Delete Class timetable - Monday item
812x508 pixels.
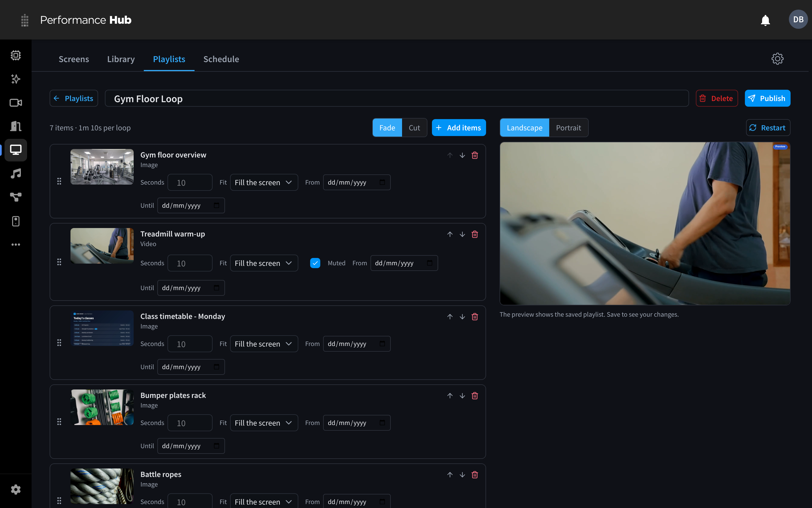[475, 316]
